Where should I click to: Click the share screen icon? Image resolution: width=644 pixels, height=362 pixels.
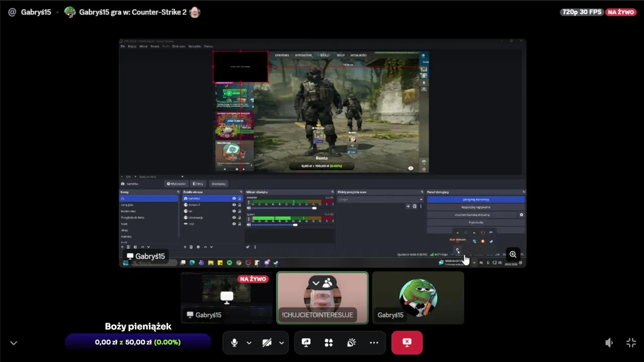(306, 342)
